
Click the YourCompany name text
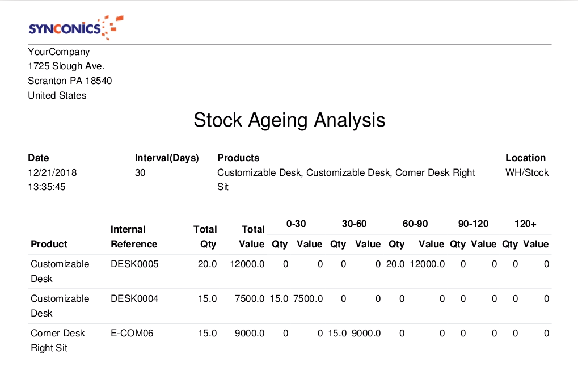[x=59, y=52]
